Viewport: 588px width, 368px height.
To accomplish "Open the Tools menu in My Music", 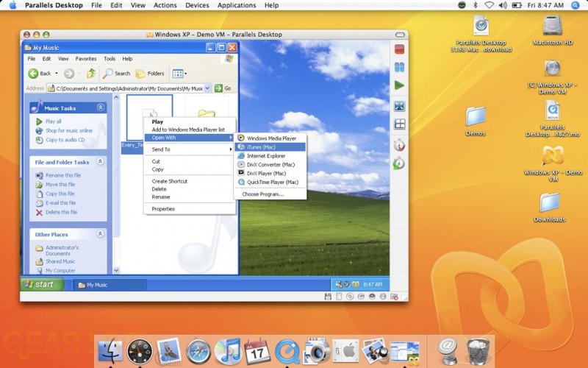I will pos(110,59).
